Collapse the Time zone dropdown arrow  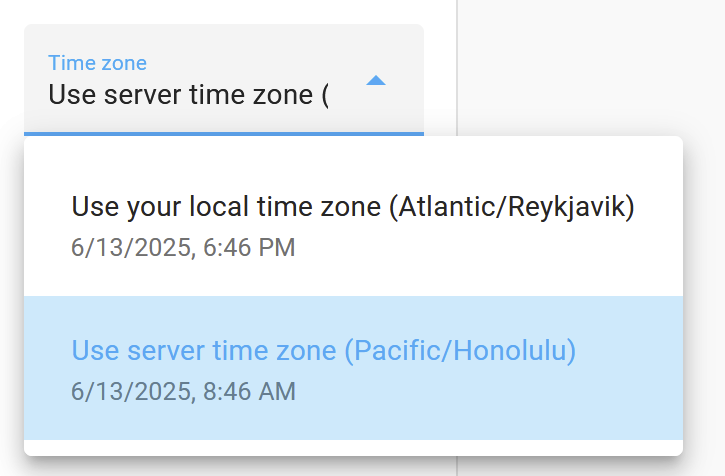pyautogui.click(x=376, y=80)
